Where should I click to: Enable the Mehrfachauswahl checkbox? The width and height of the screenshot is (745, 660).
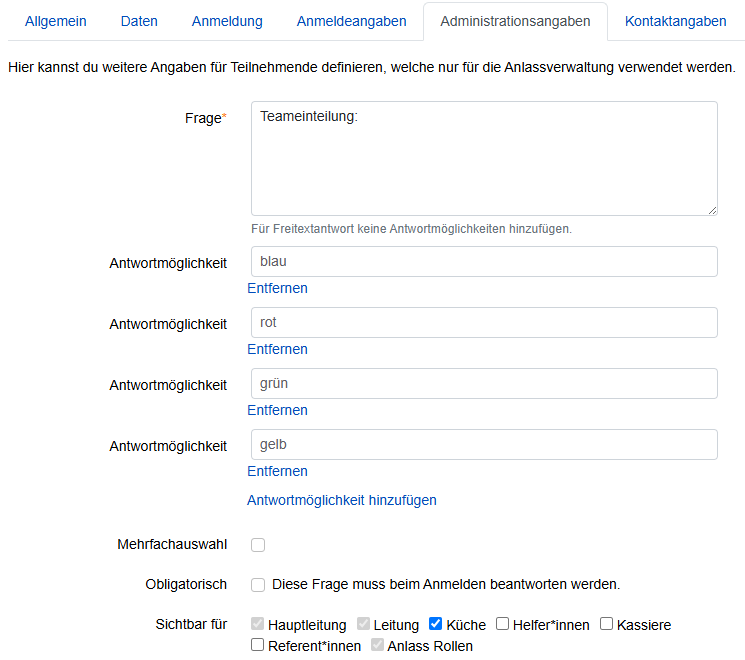[258, 545]
